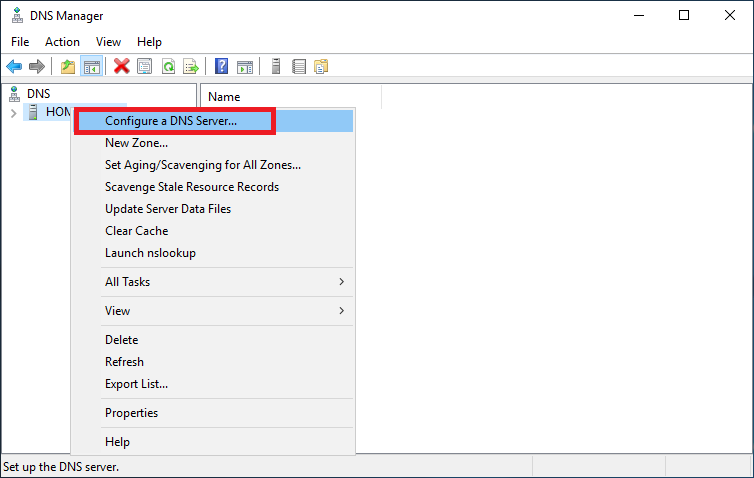The image size is (754, 478).
Task: Click the blue question mark Help icon
Action: [x=222, y=67]
